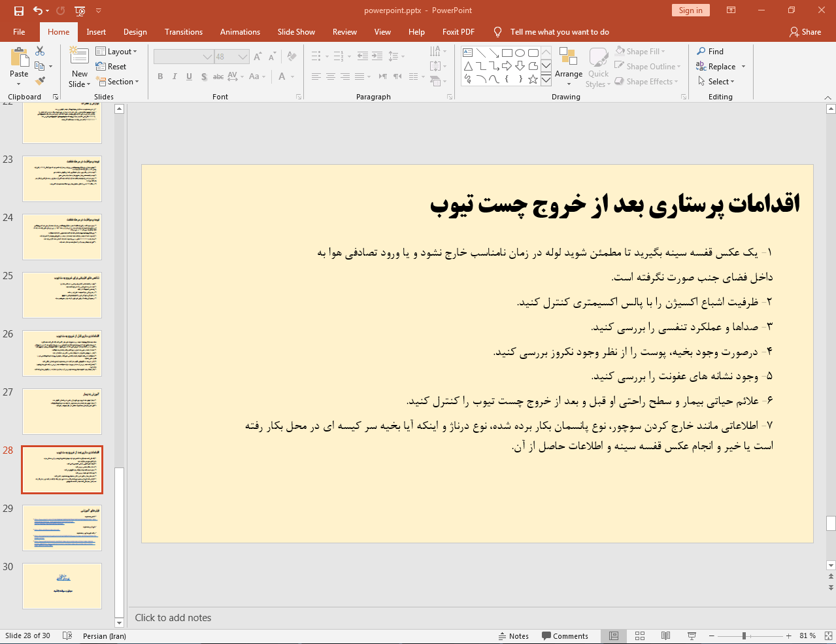Apply strikethrough to text
The height and width of the screenshot is (644, 836).
(x=218, y=76)
